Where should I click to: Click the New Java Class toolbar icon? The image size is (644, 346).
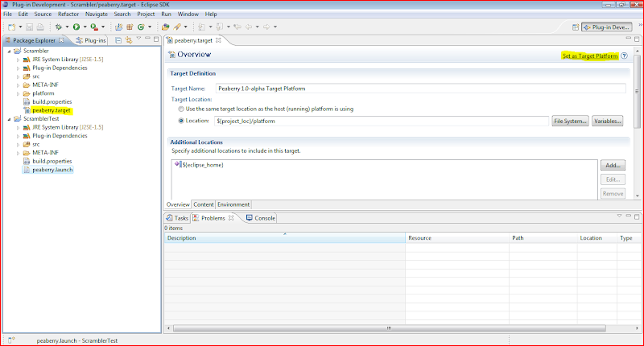(141, 27)
